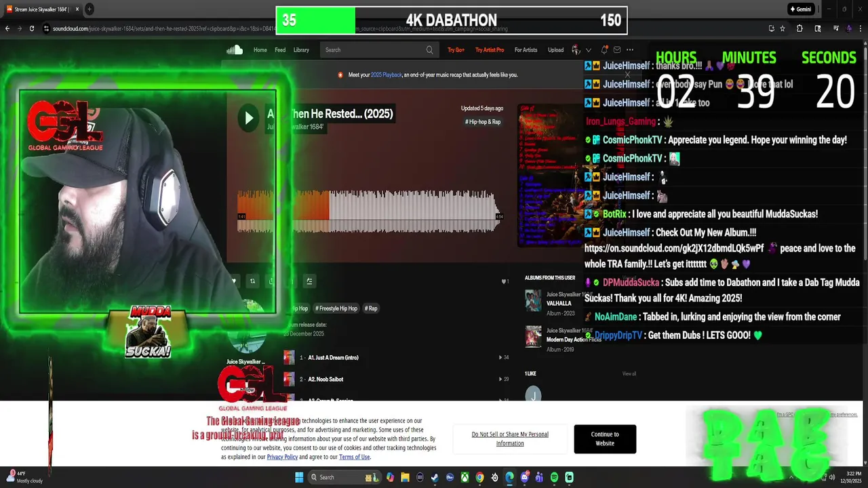868x488 pixels.
Task: Open the VALHALLA album cover thumbnail
Action: [x=534, y=301]
